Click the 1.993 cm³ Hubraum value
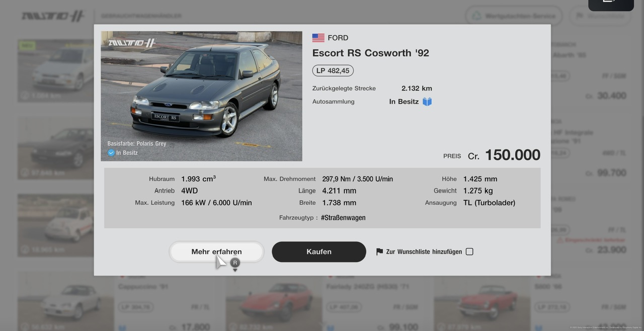Viewport: 644px width, 331px height. [x=198, y=179]
